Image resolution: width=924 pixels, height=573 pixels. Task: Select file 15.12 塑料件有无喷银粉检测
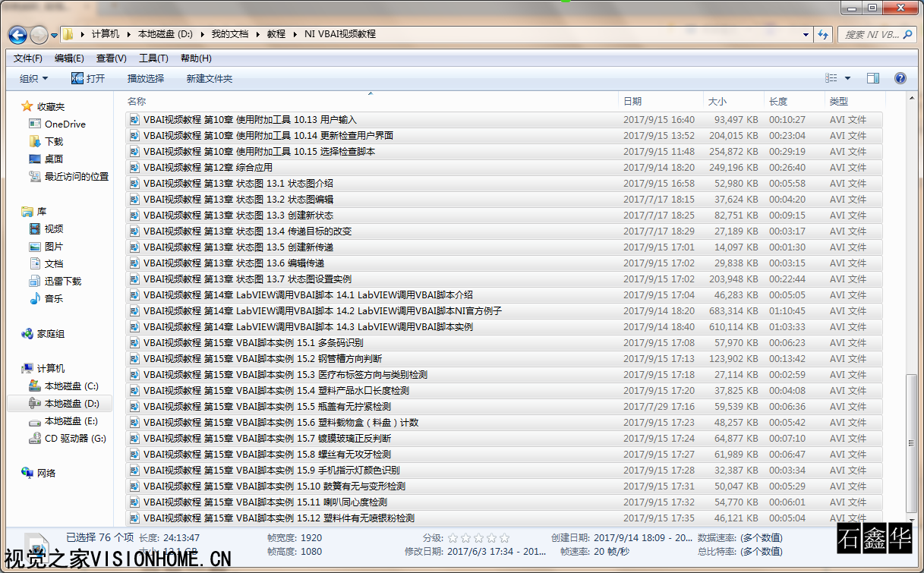(504, 518)
